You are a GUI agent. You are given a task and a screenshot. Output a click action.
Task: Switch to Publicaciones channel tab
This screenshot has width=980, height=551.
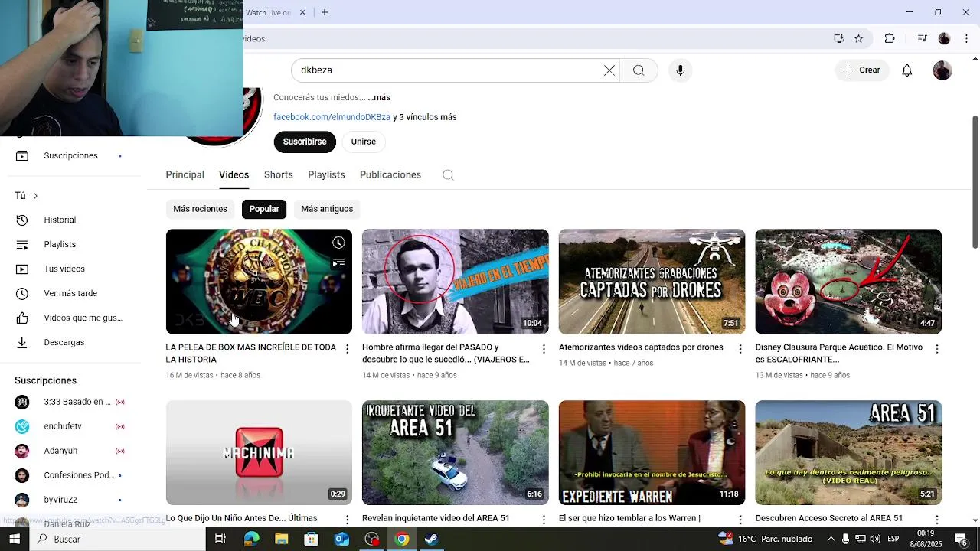click(390, 175)
